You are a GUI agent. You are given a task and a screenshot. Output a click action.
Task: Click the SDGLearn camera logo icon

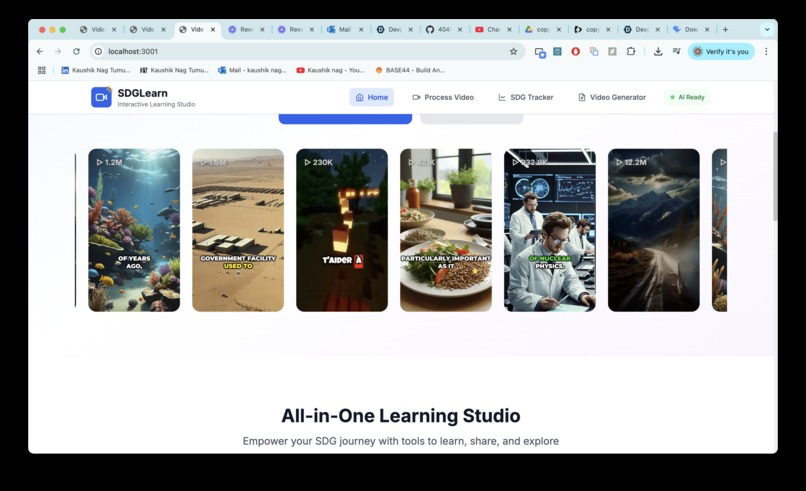point(101,97)
